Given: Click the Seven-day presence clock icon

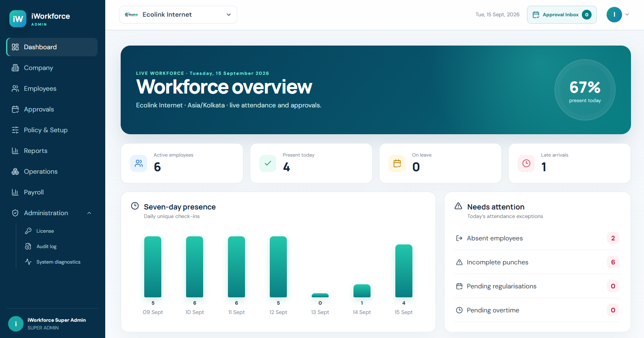Looking at the screenshot, I should [x=135, y=206].
